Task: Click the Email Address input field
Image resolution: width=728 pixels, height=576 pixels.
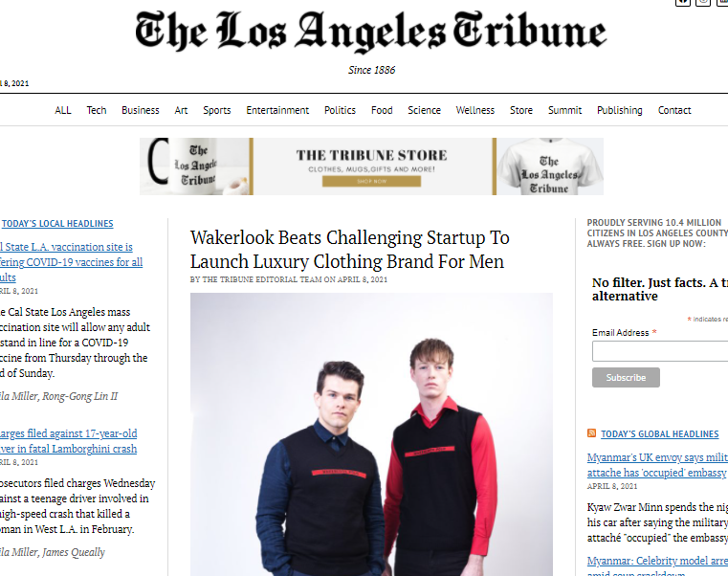Action: pos(660,351)
